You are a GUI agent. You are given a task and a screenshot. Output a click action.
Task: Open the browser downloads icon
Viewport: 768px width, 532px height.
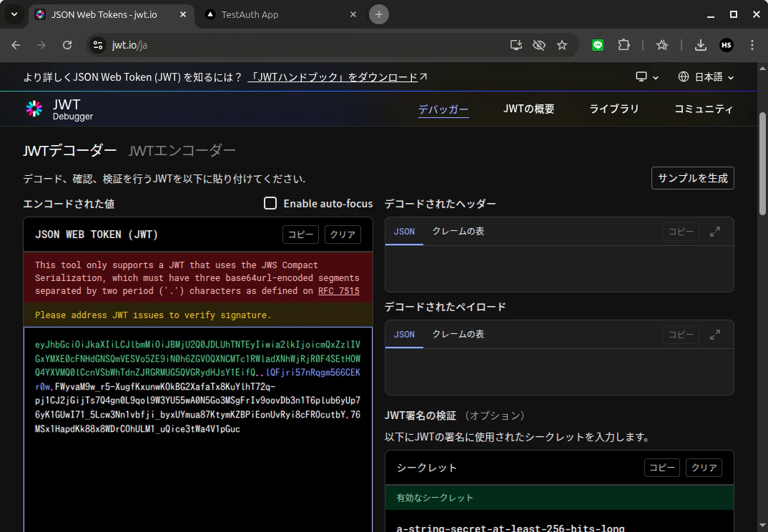(700, 45)
